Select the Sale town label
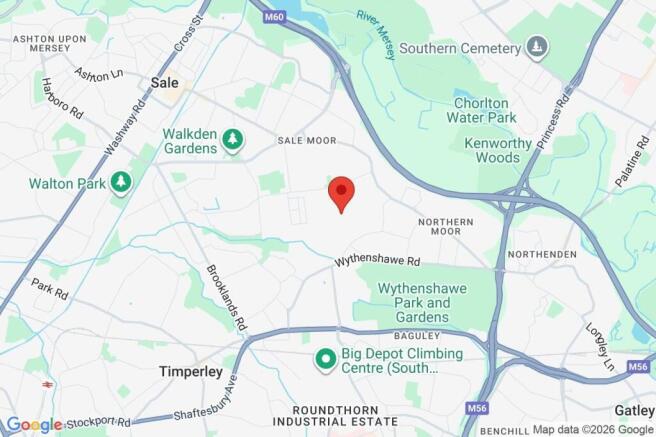The image size is (656, 437). click(x=164, y=82)
